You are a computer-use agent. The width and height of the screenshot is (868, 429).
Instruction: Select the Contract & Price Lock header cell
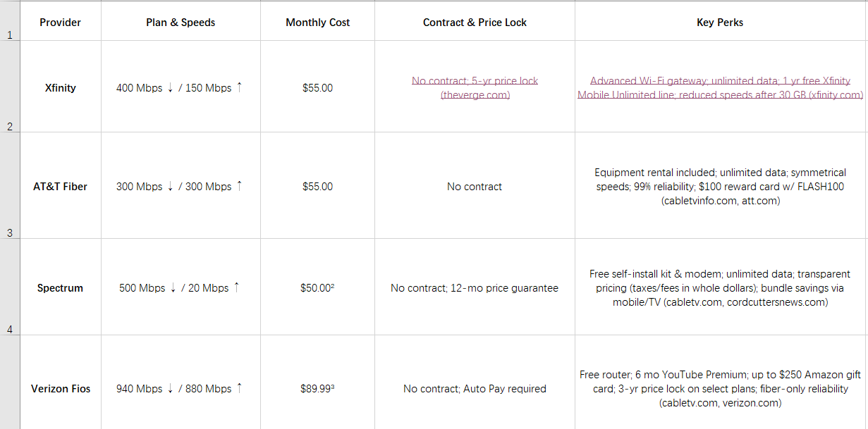[x=475, y=20]
